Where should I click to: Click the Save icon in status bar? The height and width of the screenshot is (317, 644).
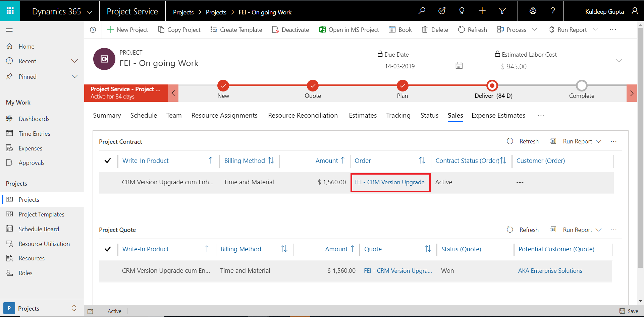coord(622,311)
